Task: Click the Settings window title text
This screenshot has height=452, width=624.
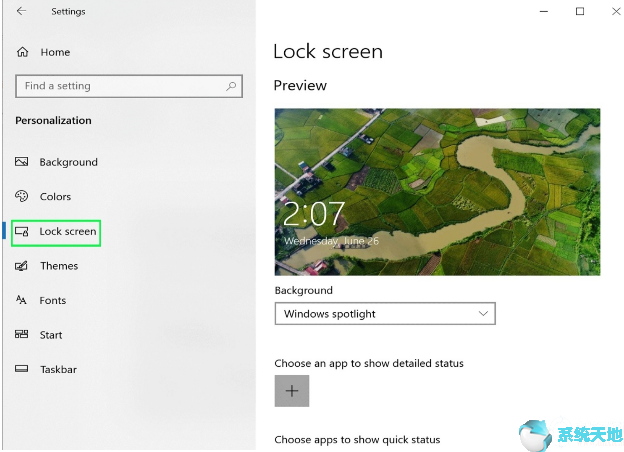Action: click(x=68, y=12)
